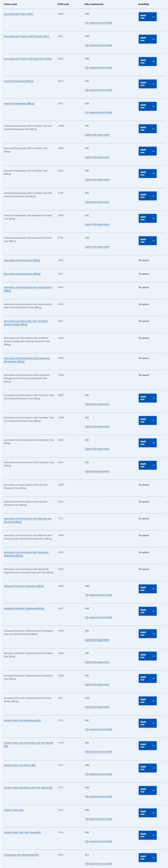Open Accounting and Finance with Placement (BSc) link

[26, 36]
